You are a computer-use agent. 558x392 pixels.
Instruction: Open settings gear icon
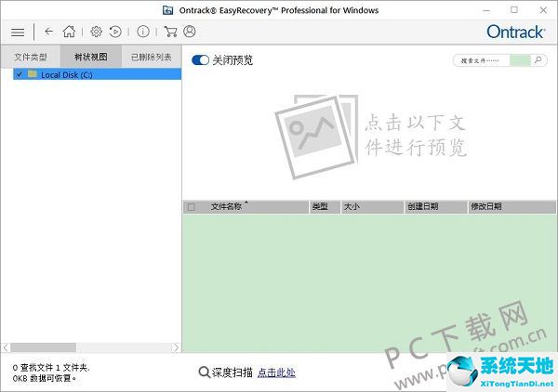click(x=96, y=32)
